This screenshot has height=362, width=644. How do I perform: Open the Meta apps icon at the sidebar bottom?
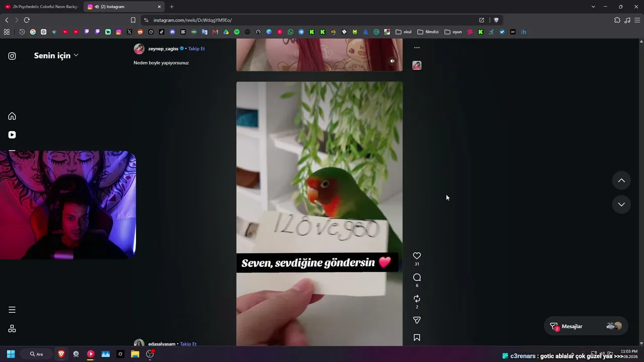pos(12,329)
